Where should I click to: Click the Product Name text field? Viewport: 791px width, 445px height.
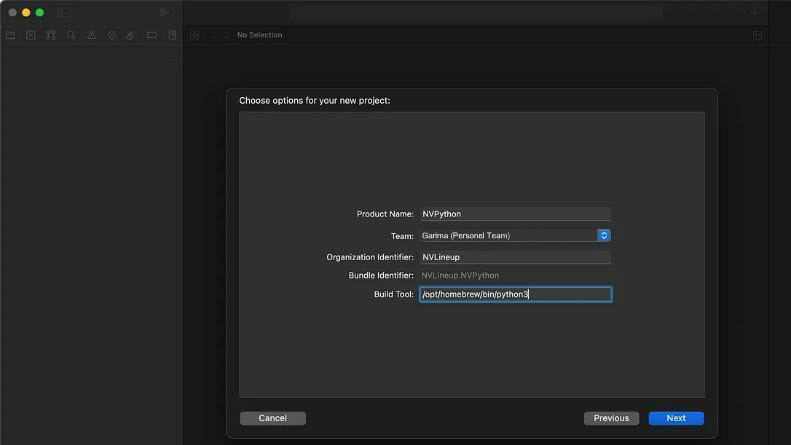pyautogui.click(x=515, y=214)
